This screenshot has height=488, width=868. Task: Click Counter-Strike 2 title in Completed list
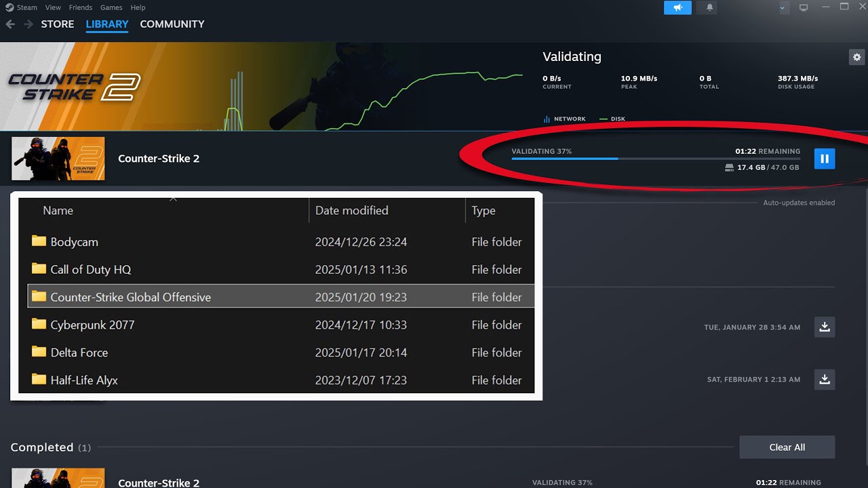tap(159, 483)
